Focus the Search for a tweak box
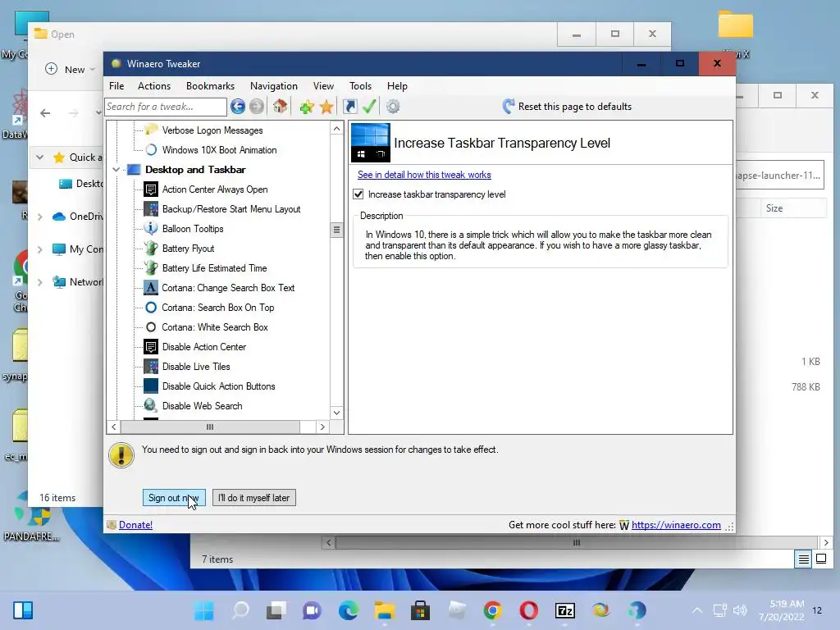The height and width of the screenshot is (630, 840). point(166,107)
